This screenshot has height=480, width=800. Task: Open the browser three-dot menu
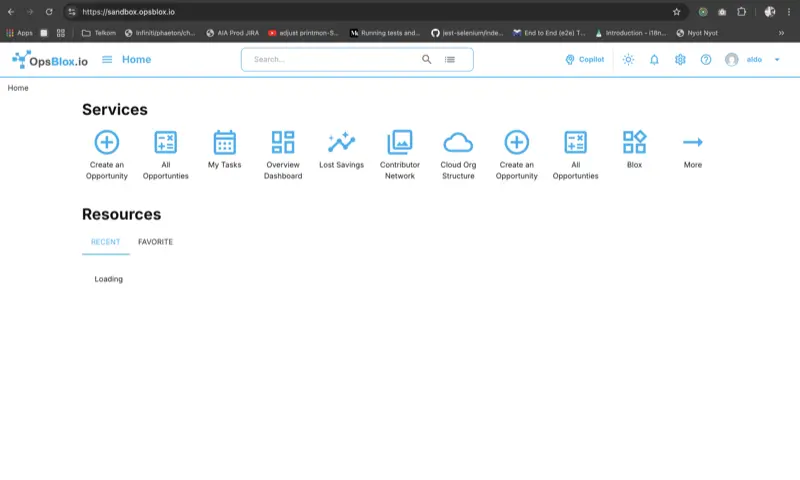[x=789, y=12]
